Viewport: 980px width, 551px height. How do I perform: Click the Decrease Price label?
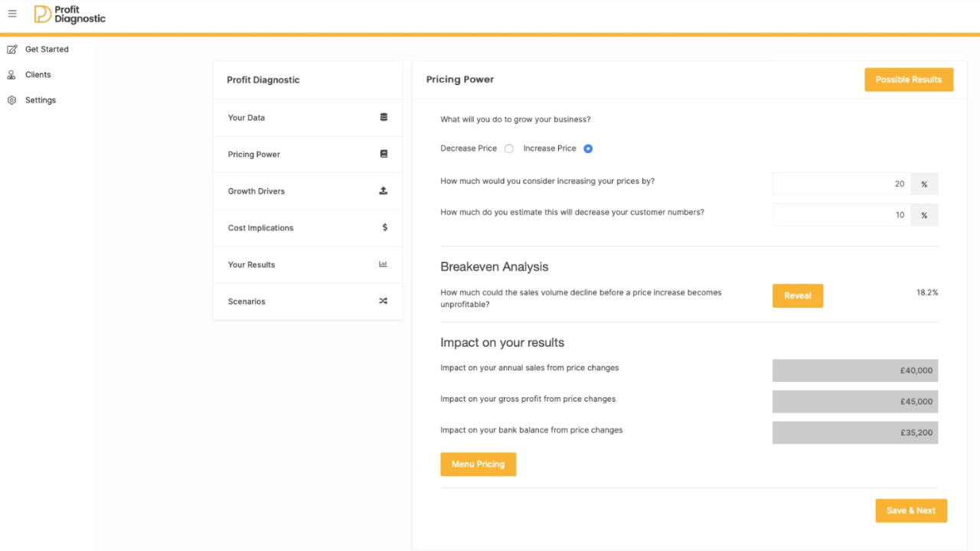(469, 148)
